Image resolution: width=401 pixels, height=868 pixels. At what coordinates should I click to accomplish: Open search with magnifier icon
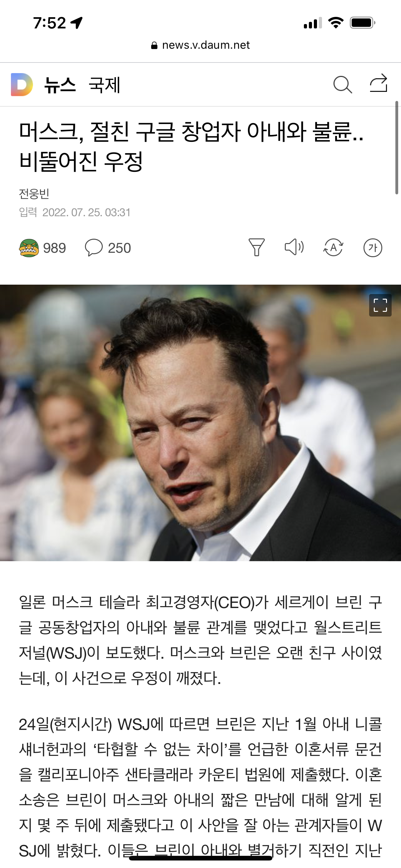(342, 85)
